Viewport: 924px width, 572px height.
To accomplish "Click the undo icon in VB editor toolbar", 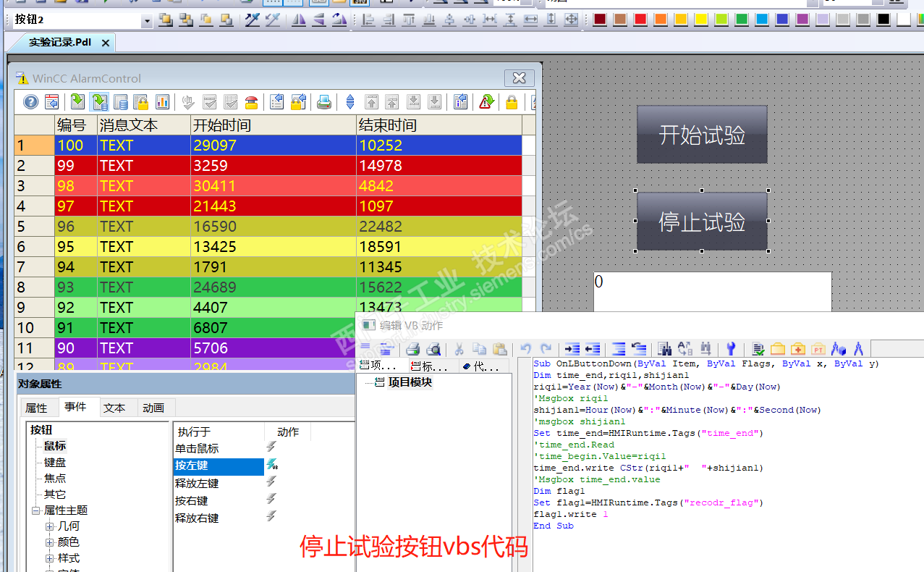I will 526,348.
